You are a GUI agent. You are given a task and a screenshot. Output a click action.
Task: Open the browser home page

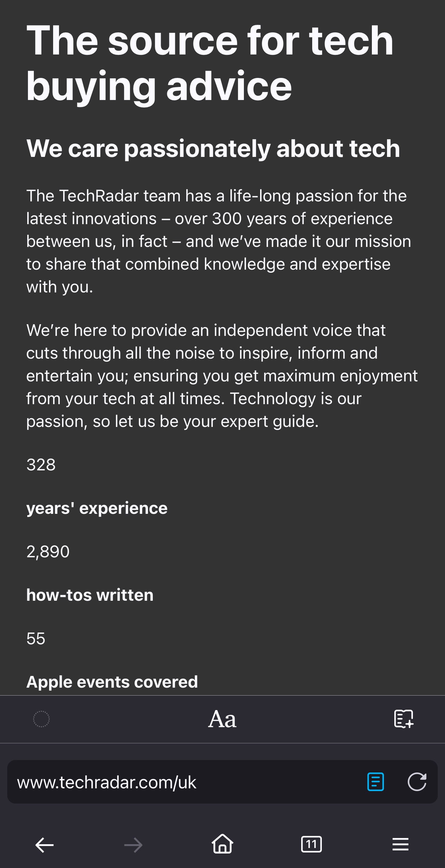(x=222, y=844)
